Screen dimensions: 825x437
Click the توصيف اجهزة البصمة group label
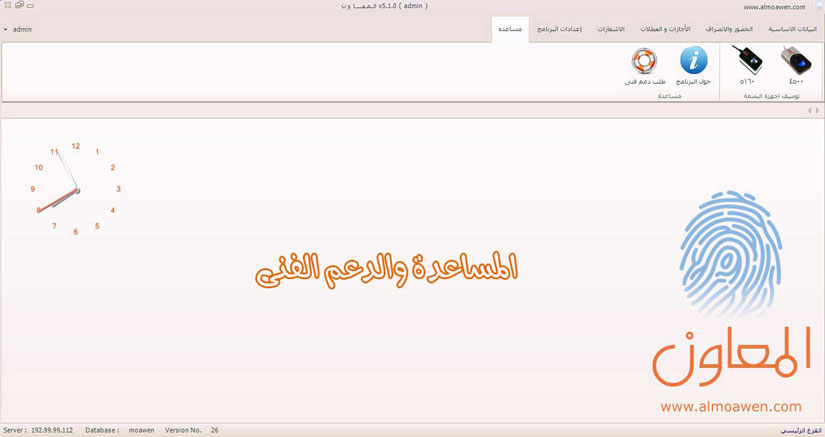(x=771, y=96)
